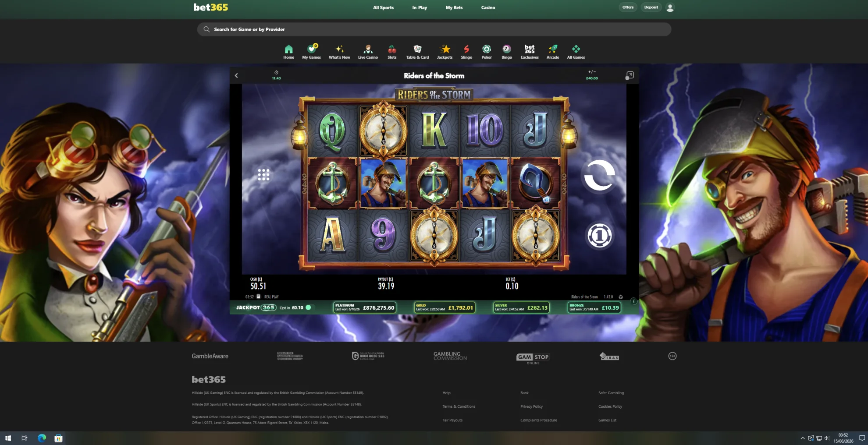Viewport: 868px width, 445px height.
Task: Open the account profile icon
Action: pyautogui.click(x=670, y=7)
